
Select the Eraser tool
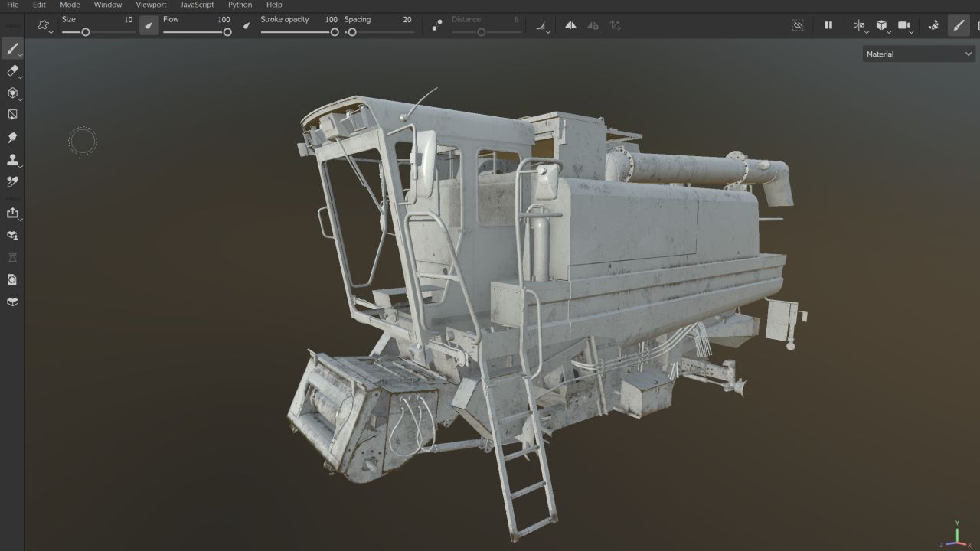click(12, 71)
